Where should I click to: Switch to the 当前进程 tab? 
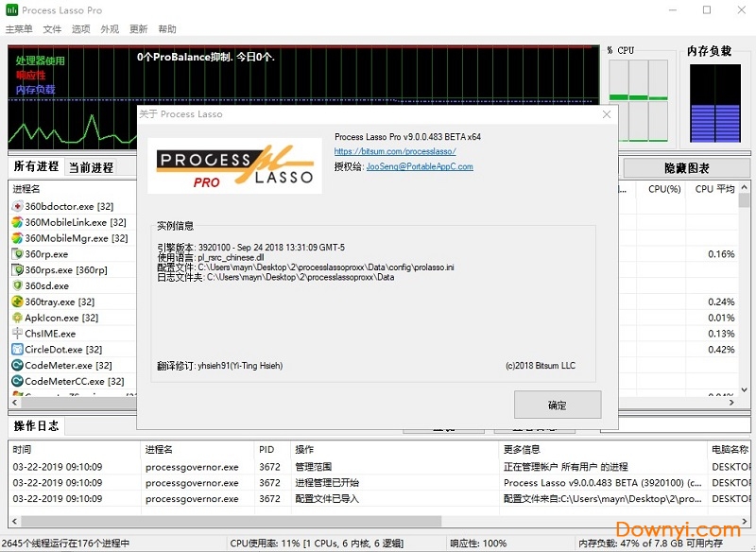[91, 167]
